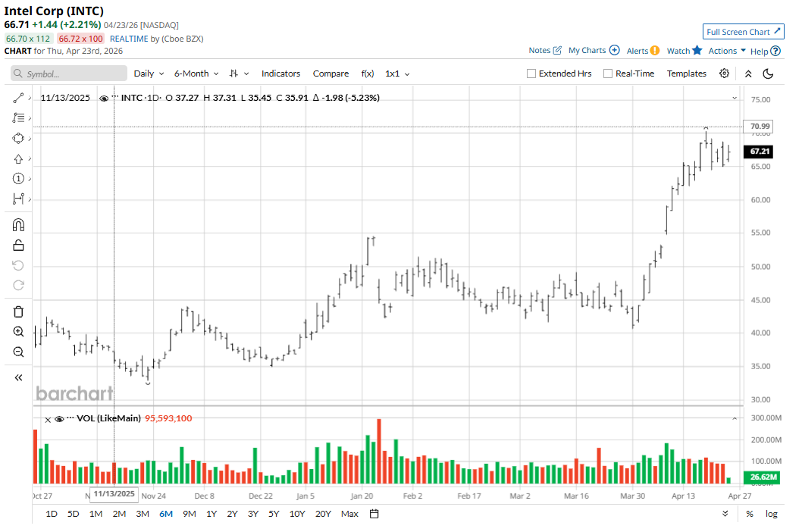802x532 pixels.
Task: Collapse main pane legend chevron
Action: click(735, 98)
